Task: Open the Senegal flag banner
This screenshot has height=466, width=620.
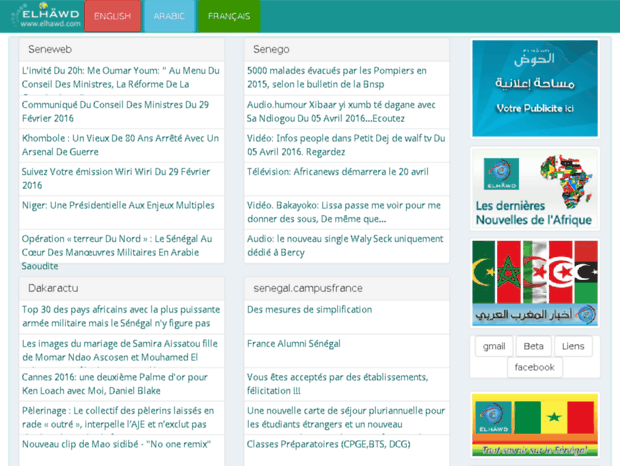Action: click(535, 425)
